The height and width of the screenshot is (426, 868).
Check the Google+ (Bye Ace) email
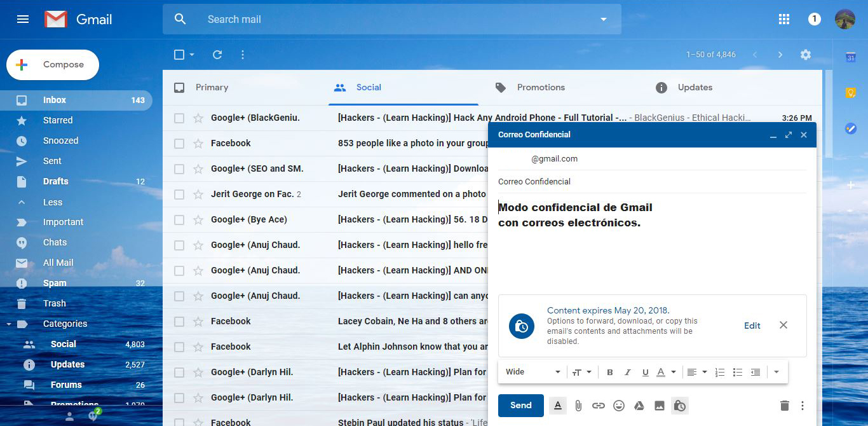coord(179,219)
